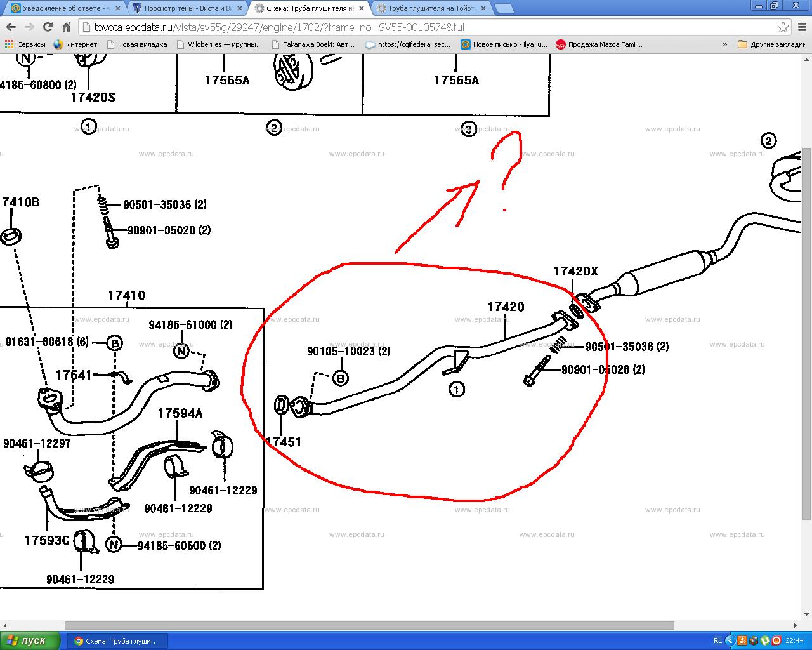The height and width of the screenshot is (650, 812).
Task: Bookmark this page with the star icon
Action: pos(783,27)
